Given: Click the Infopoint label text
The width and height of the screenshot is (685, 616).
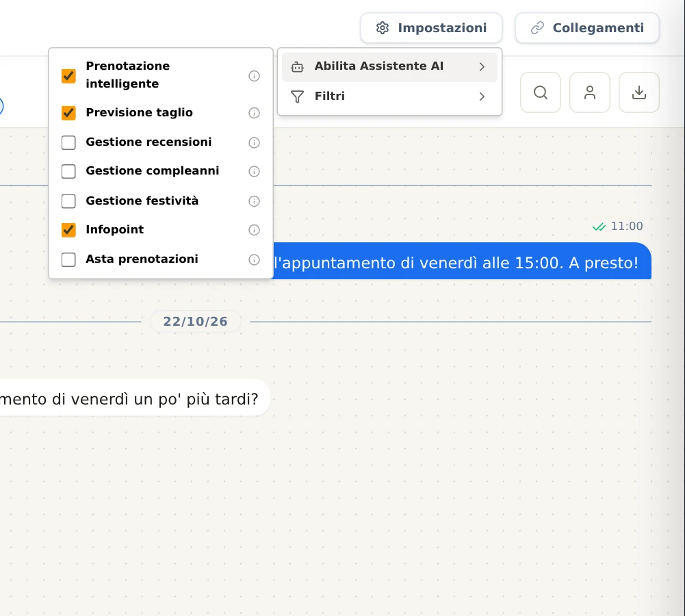Looking at the screenshot, I should tap(114, 229).
